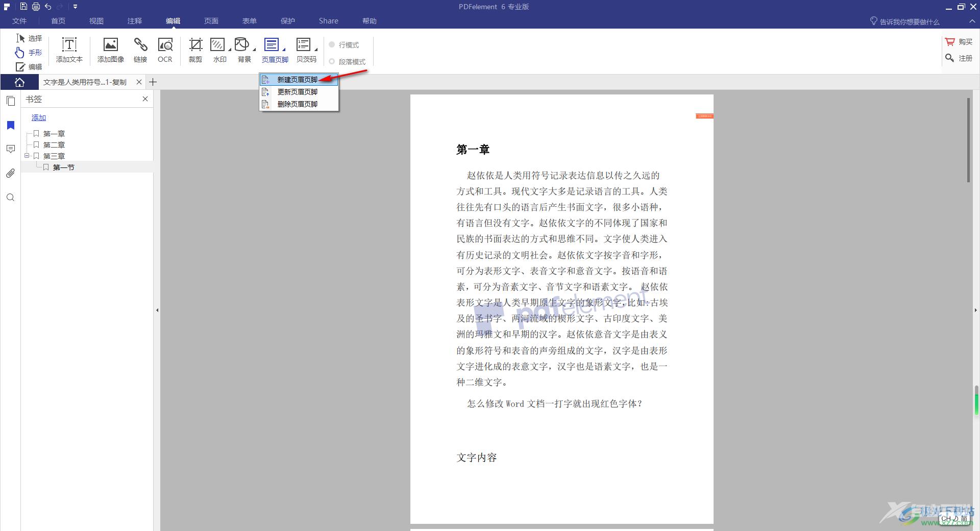Switch to the 视图 ribbon tab

[96, 21]
